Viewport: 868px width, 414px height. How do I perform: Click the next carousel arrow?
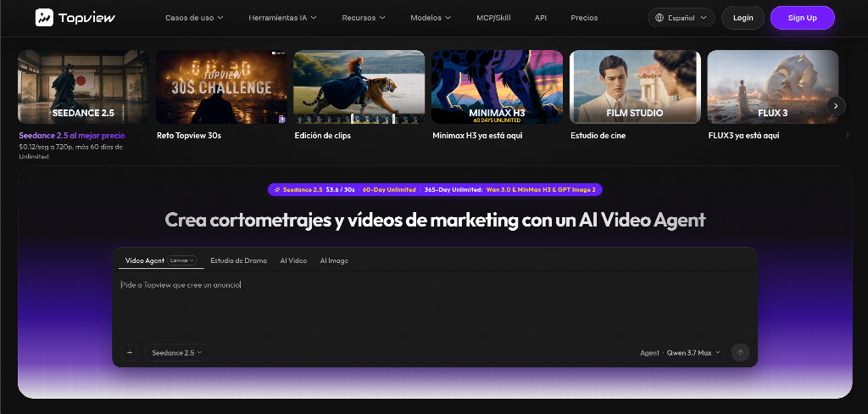836,106
